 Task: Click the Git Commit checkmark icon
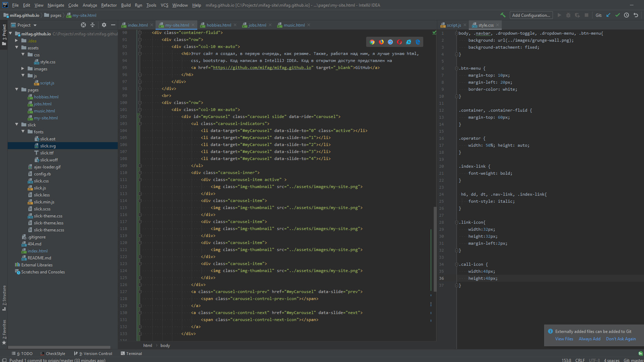pos(617,15)
